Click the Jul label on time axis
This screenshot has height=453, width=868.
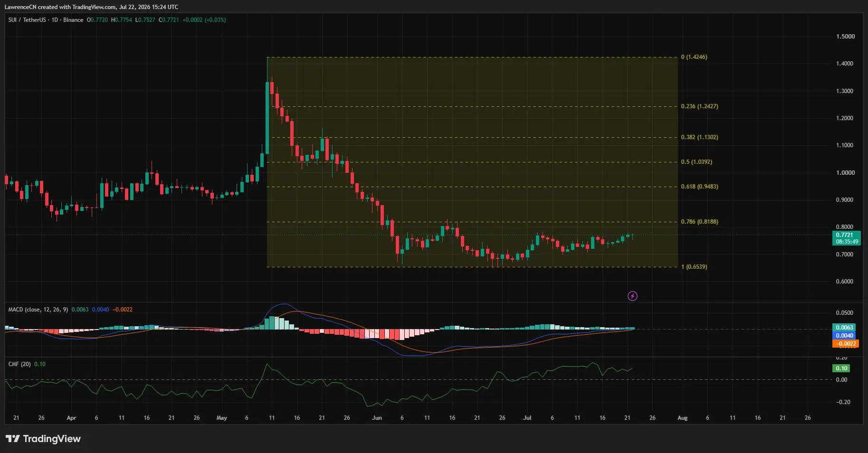click(527, 418)
